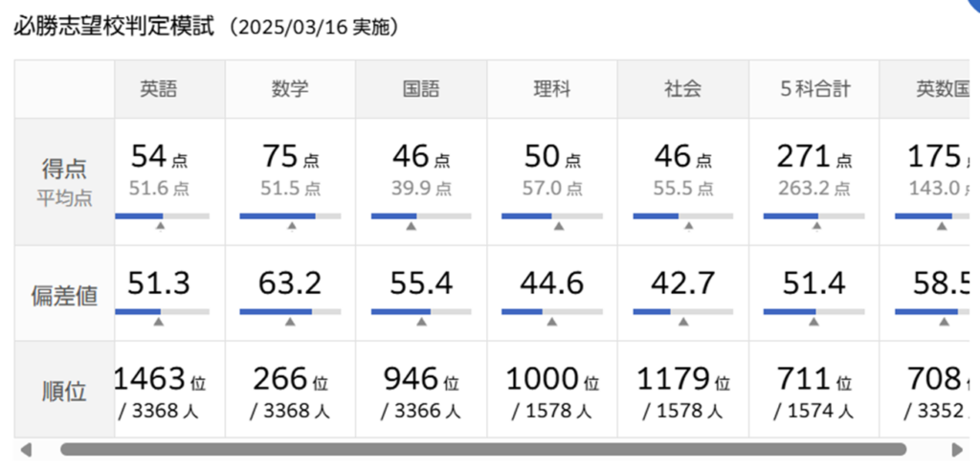Click the 社会 偏差値 42.7 progress bar
Image resolution: width=980 pixels, height=472 pixels.
(682, 311)
